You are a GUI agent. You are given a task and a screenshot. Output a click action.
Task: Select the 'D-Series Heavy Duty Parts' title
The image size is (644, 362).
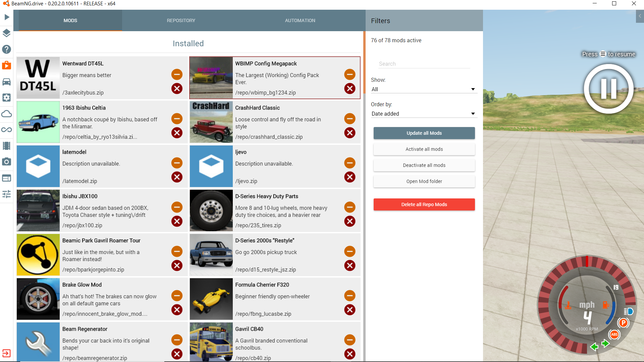[x=267, y=196]
